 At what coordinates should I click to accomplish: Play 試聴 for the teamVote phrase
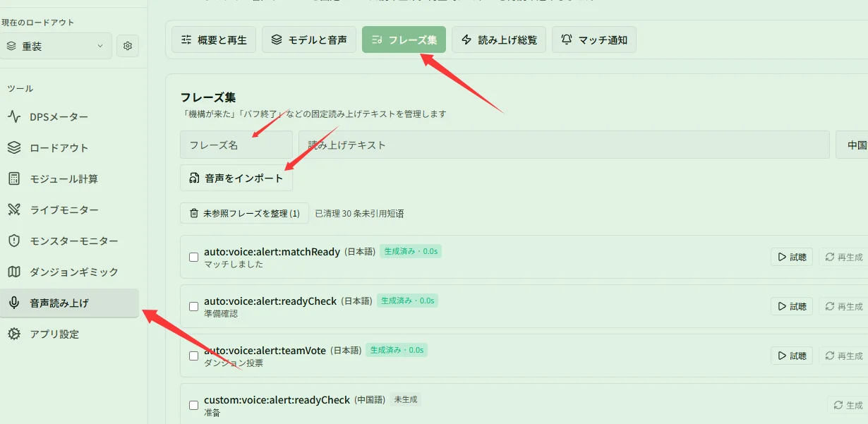click(x=792, y=356)
